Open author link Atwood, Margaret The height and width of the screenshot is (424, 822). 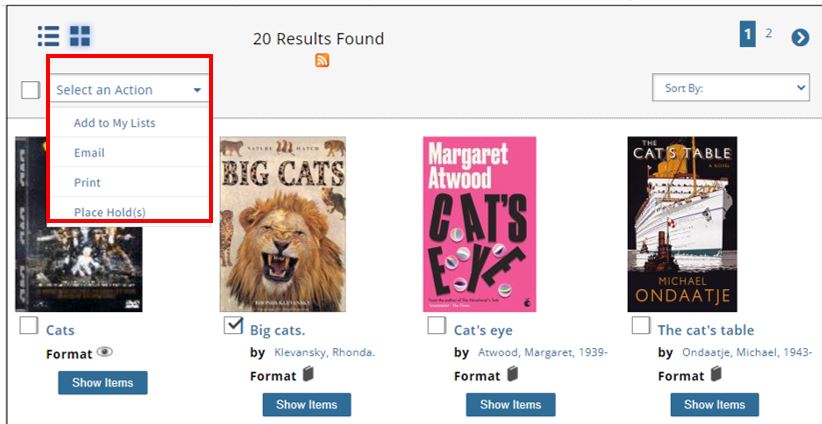542,352
